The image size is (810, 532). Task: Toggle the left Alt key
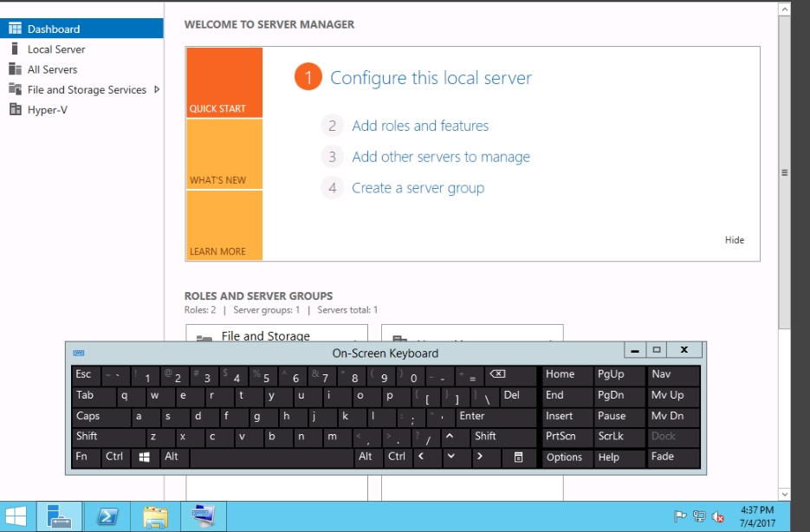[175, 457]
